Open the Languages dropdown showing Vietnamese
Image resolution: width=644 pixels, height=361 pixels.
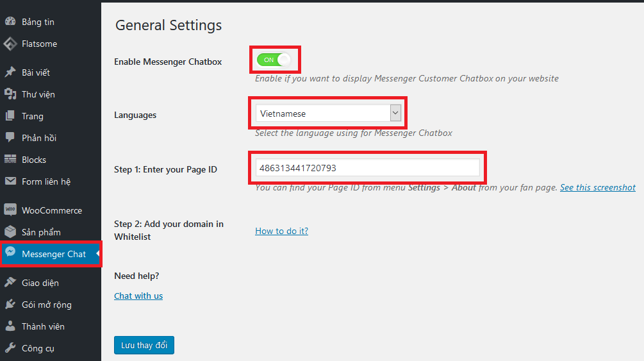(328, 113)
